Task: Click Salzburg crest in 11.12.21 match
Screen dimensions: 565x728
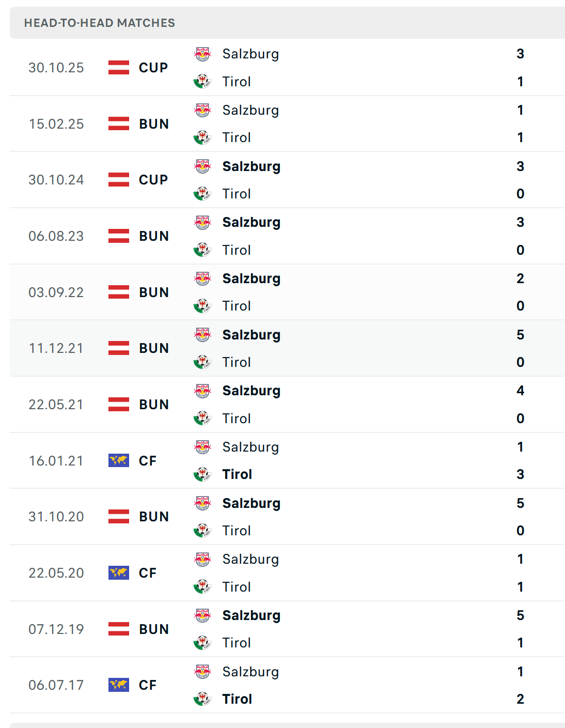Action: point(202,335)
